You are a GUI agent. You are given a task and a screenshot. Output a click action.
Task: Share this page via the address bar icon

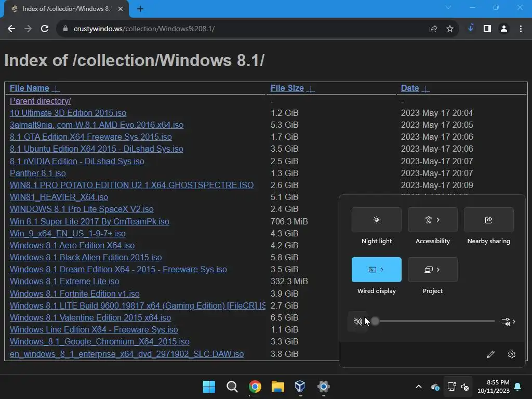[433, 29]
